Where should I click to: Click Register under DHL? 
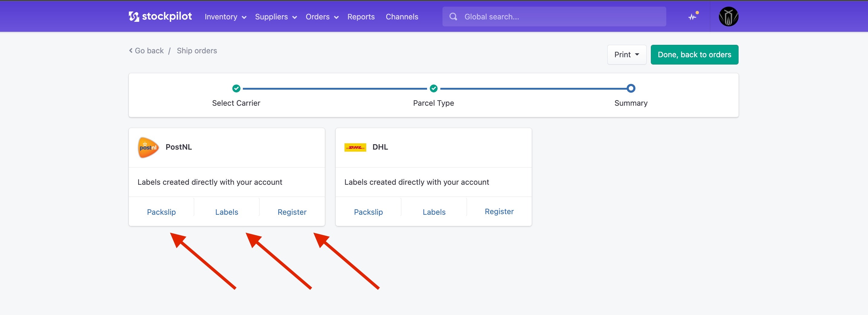[x=499, y=211]
